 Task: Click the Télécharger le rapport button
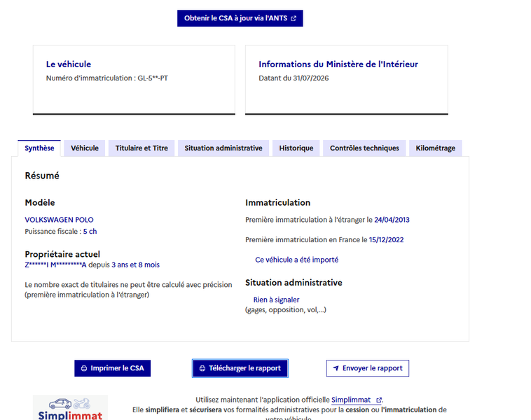[240, 368]
